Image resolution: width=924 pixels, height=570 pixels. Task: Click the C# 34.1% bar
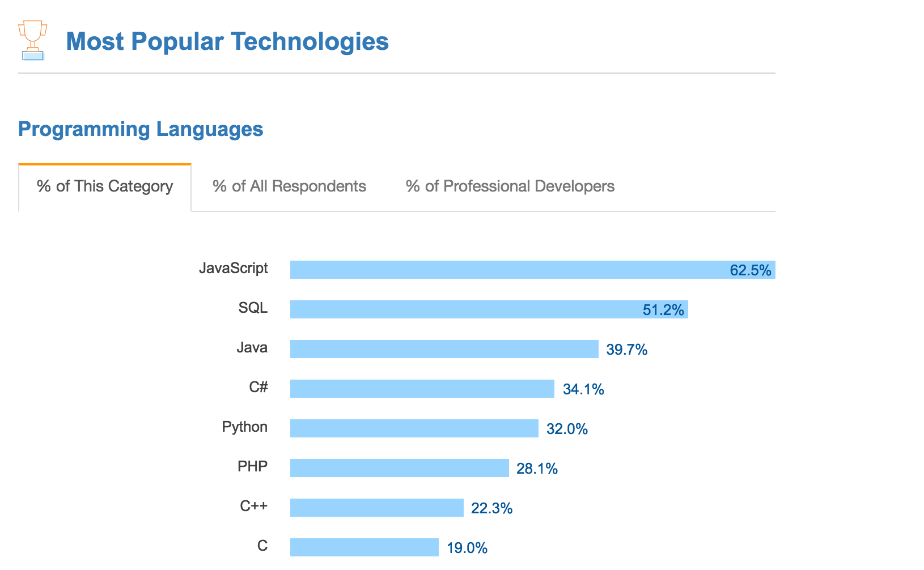click(422, 389)
